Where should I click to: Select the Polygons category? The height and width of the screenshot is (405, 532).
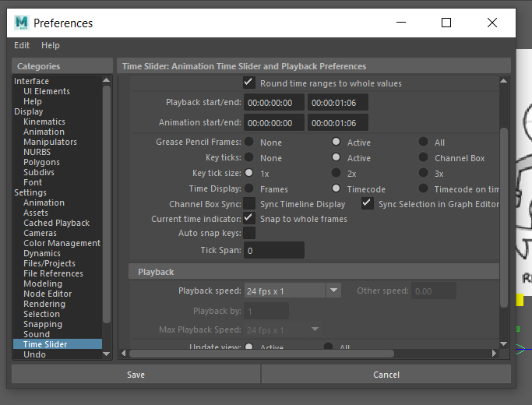[x=41, y=162]
